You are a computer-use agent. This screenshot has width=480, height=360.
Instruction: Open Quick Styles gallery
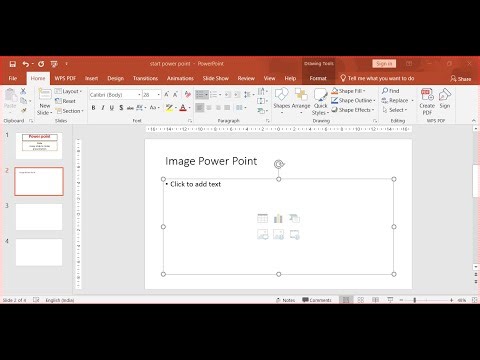pos(320,102)
